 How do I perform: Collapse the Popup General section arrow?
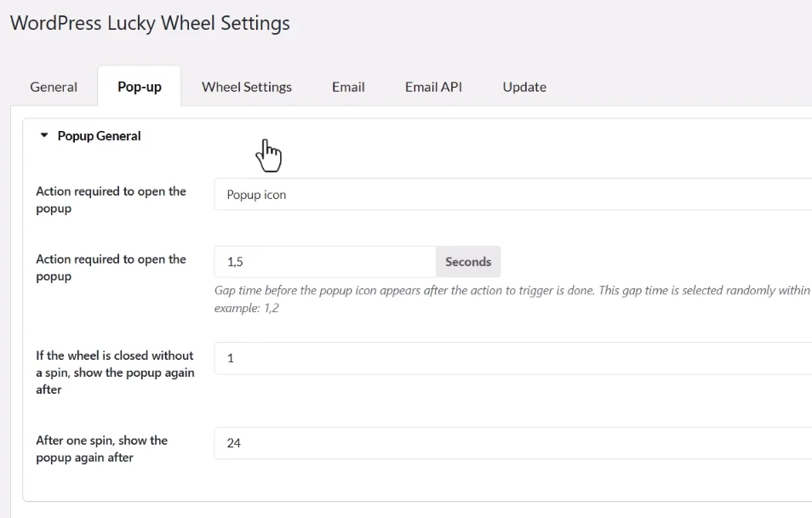[x=44, y=135]
